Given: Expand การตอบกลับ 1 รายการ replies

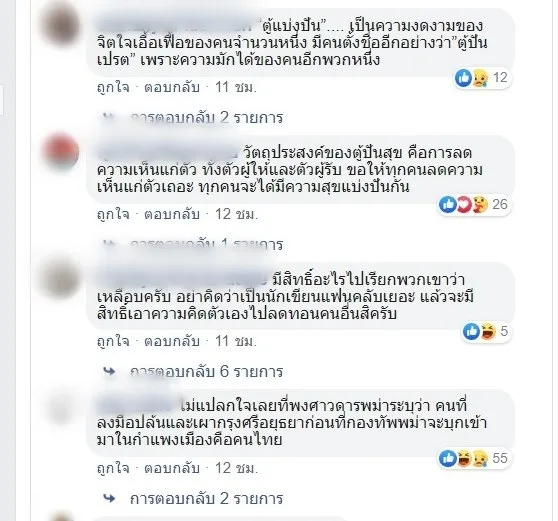Looking at the screenshot, I should tap(206, 244).
